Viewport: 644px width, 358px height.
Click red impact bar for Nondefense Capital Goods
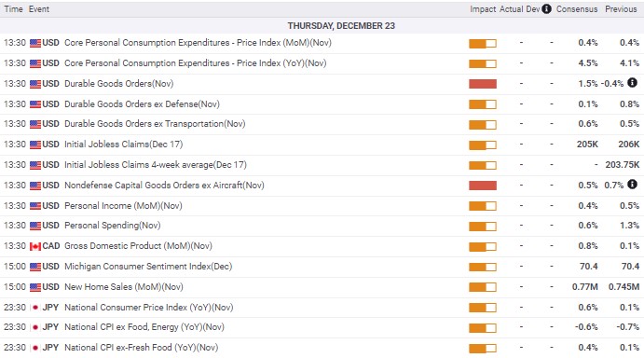click(x=483, y=186)
